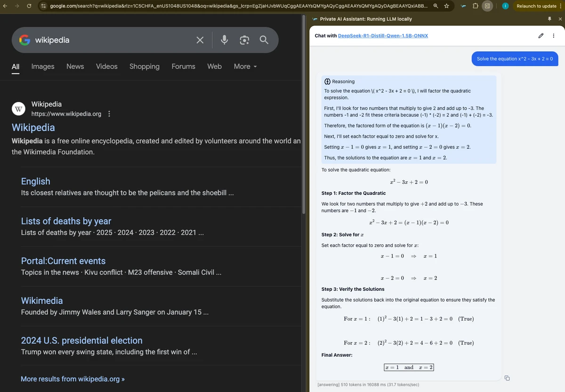Open the Chrome three-dot menu
Screen dimensions: 565x392
560,6
